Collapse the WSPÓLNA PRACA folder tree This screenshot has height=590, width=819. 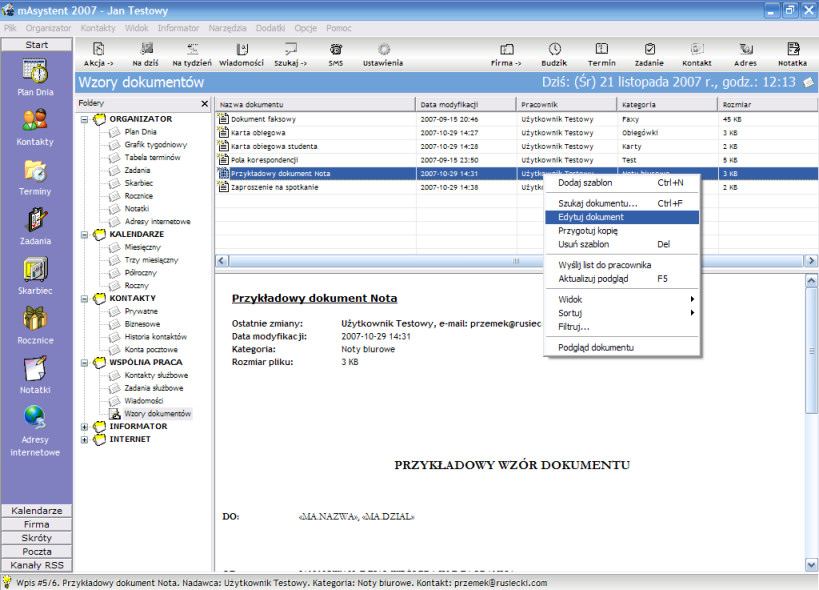pos(84,363)
